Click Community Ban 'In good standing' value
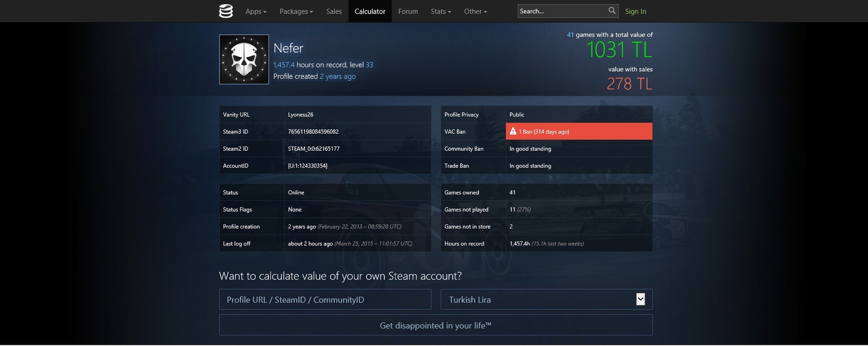Image resolution: width=868 pixels, height=346 pixels. 530,149
